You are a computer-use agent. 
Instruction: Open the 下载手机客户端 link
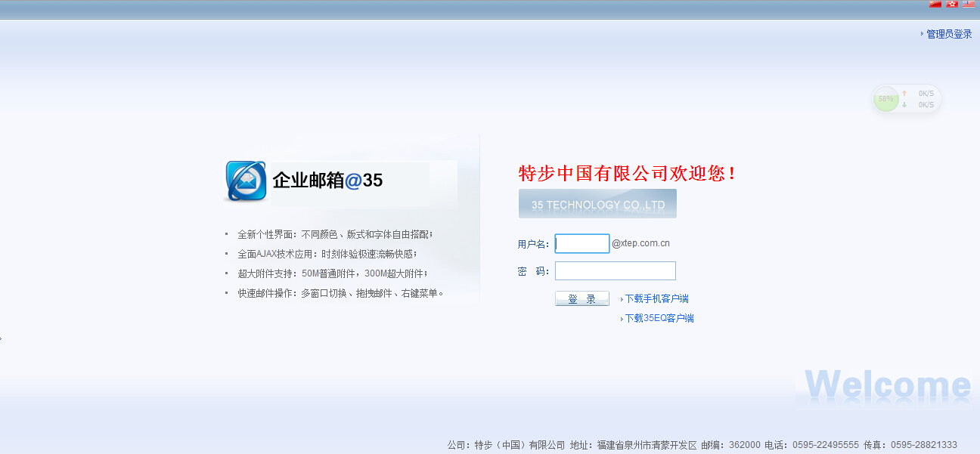pos(656,299)
